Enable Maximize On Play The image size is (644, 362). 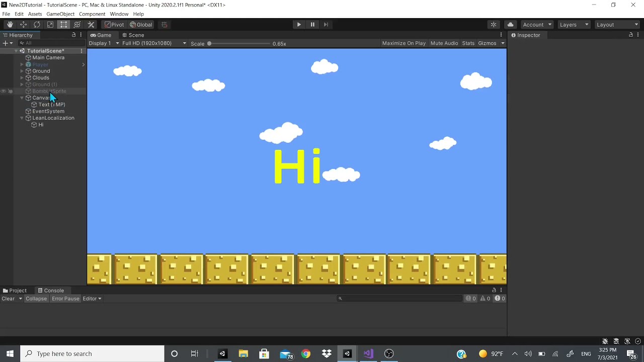(x=404, y=43)
